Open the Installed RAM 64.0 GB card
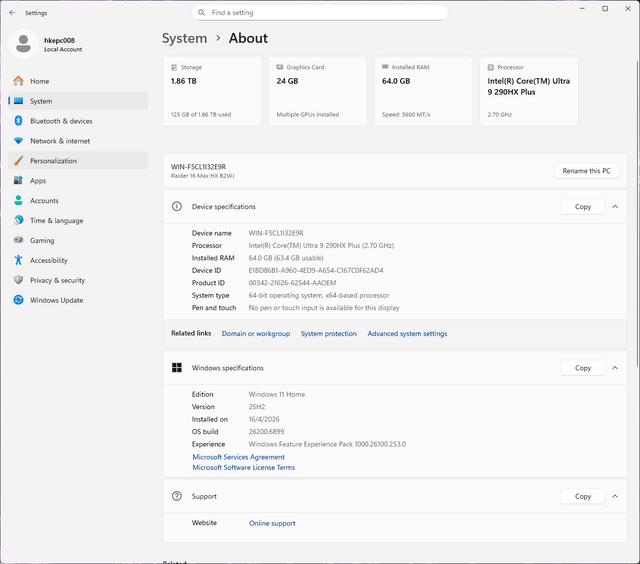The image size is (640, 564). pyautogui.click(x=423, y=91)
